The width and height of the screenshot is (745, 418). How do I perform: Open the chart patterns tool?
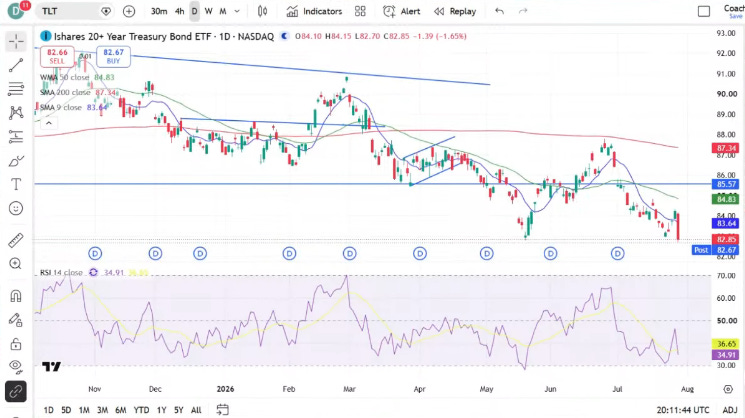16,113
